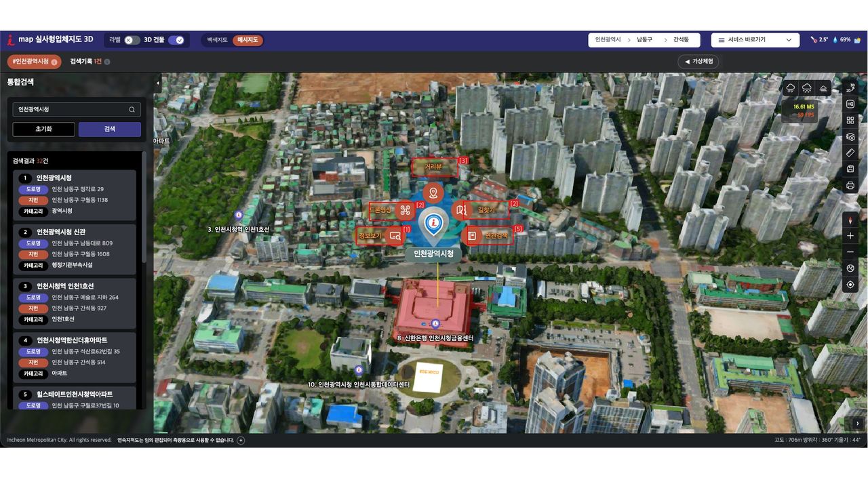Click the print icon in right toolbar
This screenshot has width=868, height=488.
850,185
